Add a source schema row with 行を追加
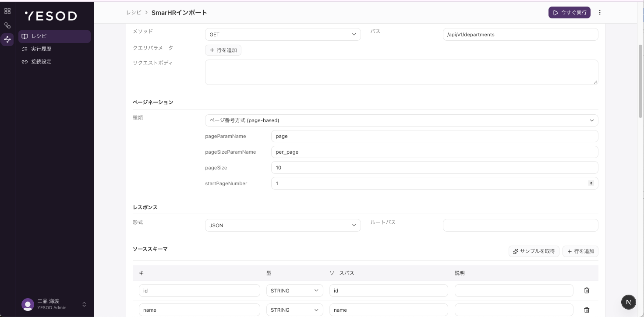Image resolution: width=644 pixels, height=317 pixels. click(x=580, y=251)
